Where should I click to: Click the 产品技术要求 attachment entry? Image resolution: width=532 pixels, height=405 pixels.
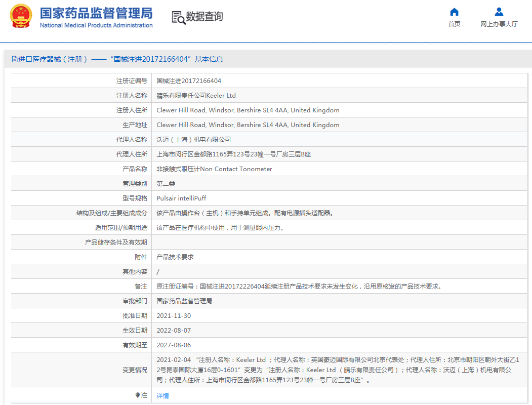(x=175, y=257)
